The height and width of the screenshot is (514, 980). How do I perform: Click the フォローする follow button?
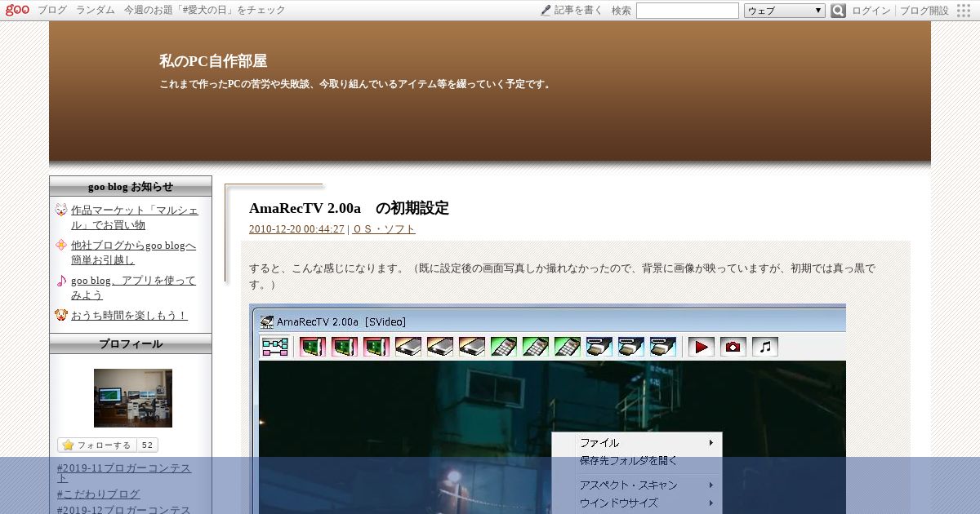[97, 445]
